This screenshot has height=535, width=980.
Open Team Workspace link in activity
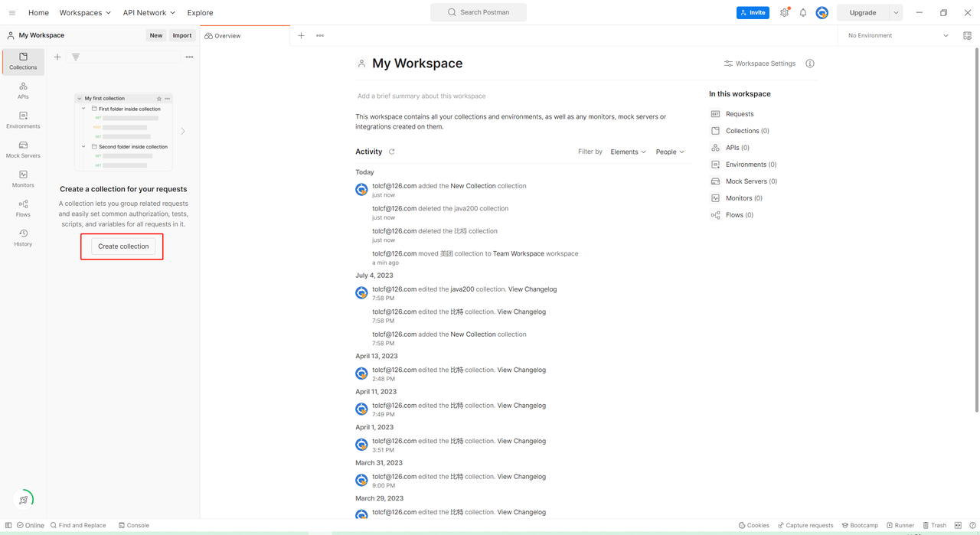click(x=518, y=253)
